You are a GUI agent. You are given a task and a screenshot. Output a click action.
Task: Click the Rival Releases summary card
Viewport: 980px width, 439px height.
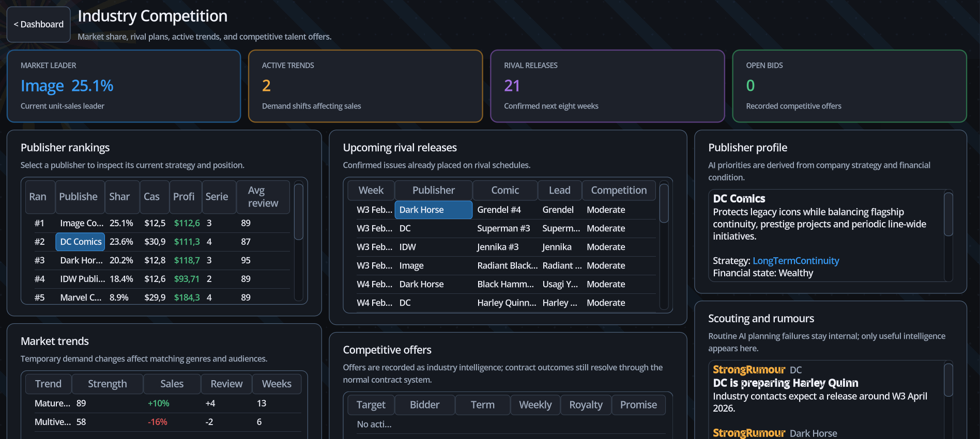pos(607,86)
